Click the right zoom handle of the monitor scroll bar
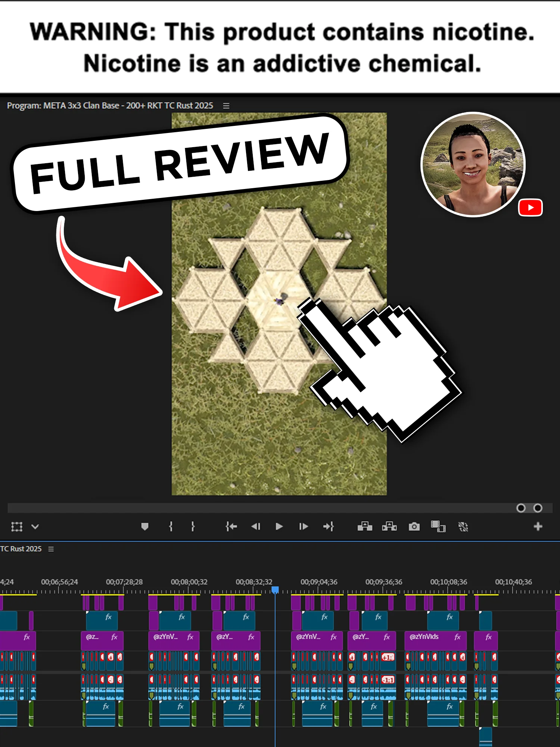This screenshot has width=560, height=747. (538, 508)
